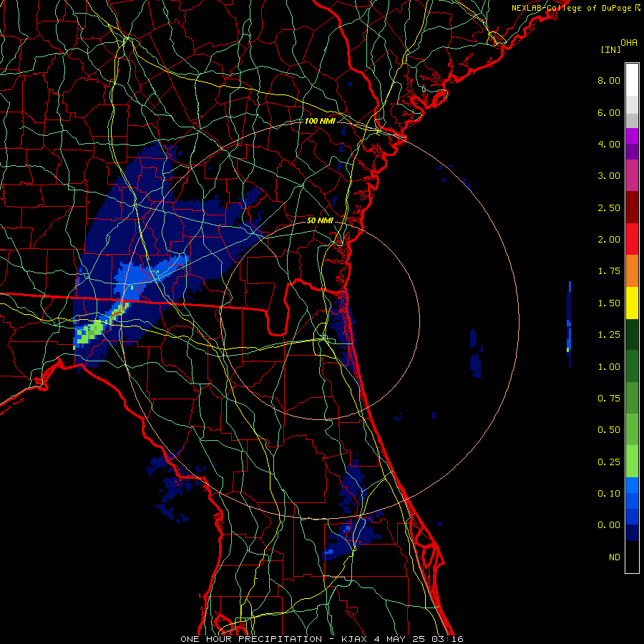Click the NEXLAB-College of DuPage title text
The height and width of the screenshot is (644, 644).
(x=572, y=8)
